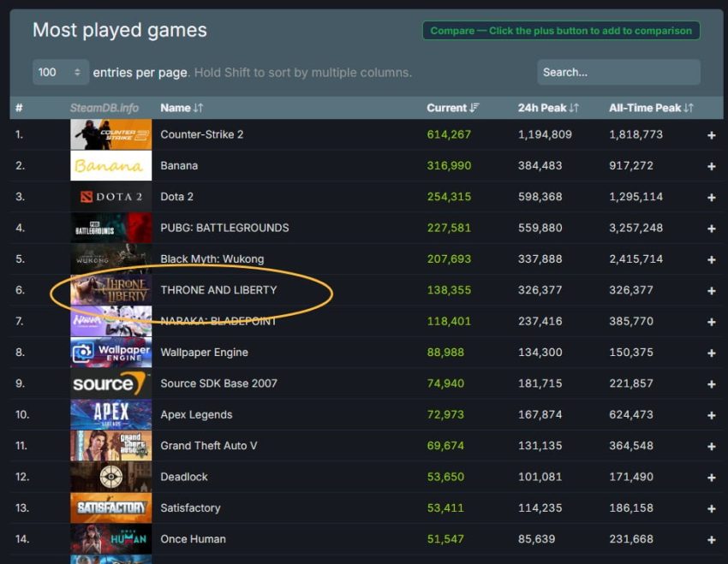This screenshot has height=564, width=728.
Task: Add NARAKA: BLADEPOINT to comparison with plus
Action: tap(711, 322)
